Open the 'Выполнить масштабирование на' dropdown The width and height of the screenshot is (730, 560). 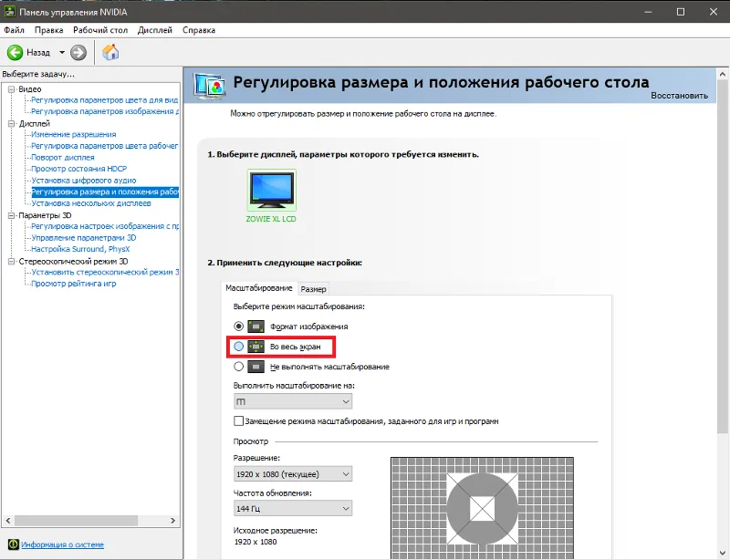pyautogui.click(x=293, y=401)
